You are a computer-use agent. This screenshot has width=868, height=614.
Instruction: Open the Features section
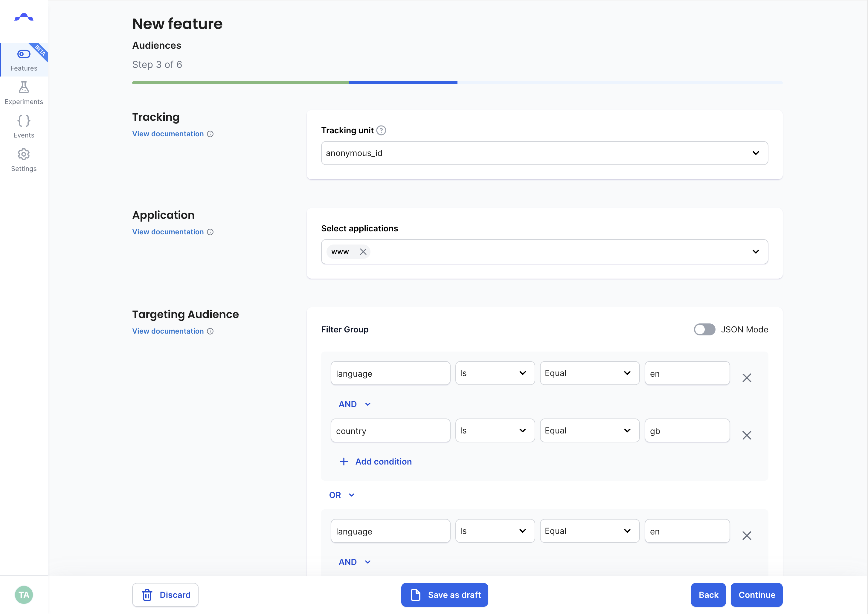pos(24,60)
